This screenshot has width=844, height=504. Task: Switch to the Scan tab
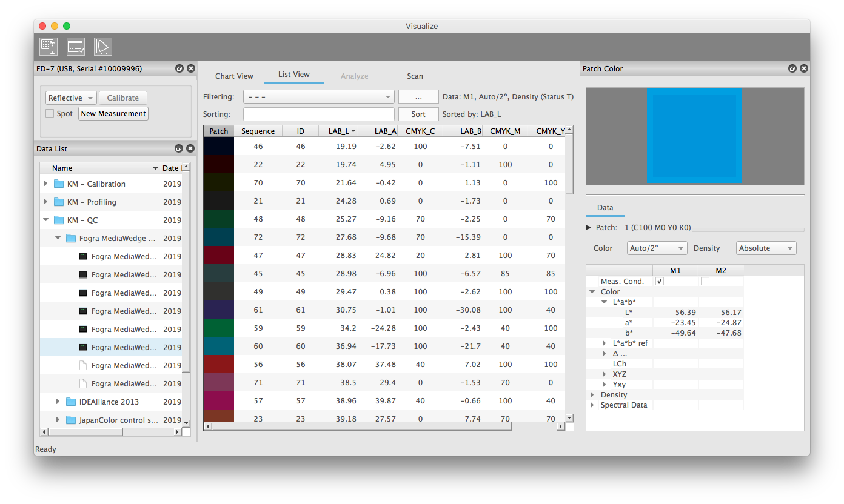click(x=415, y=76)
